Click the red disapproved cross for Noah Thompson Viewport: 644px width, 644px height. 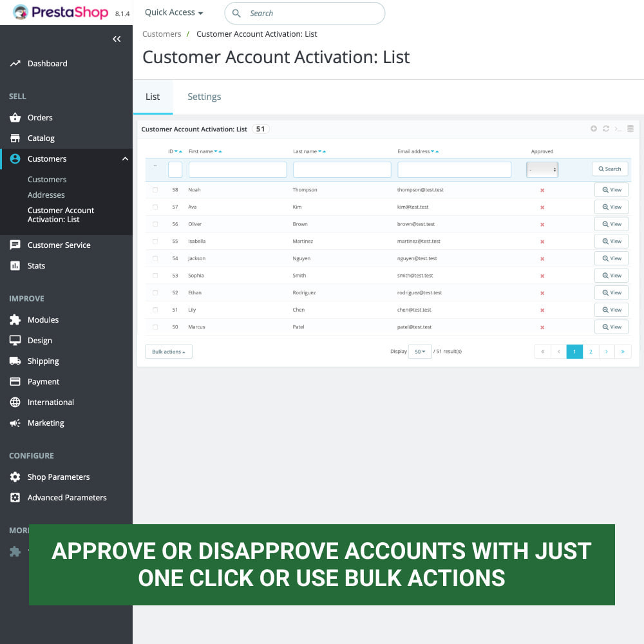(x=542, y=189)
